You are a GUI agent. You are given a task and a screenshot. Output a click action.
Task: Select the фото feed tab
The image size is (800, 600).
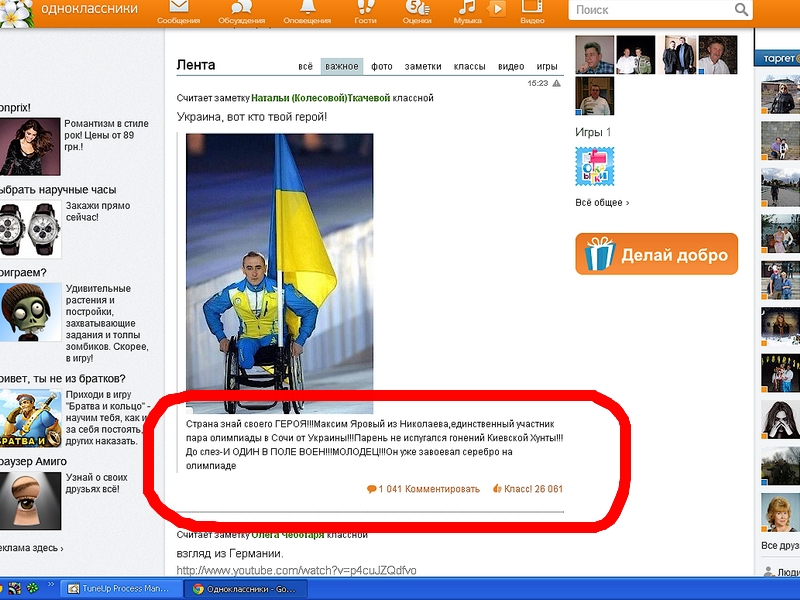coord(382,67)
